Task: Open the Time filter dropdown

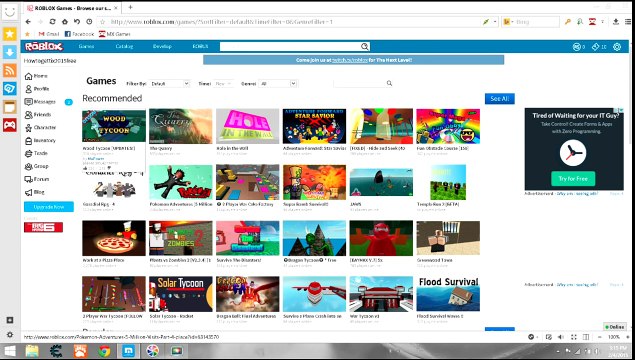Action: coord(224,84)
